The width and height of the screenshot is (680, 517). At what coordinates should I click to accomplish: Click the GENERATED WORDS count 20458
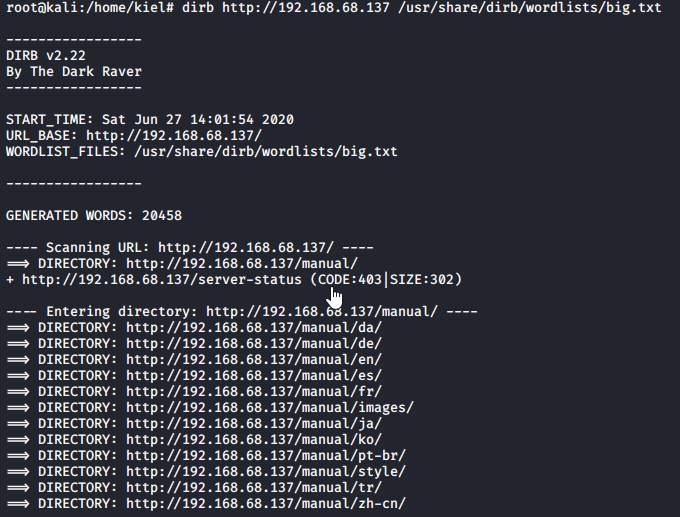161,215
